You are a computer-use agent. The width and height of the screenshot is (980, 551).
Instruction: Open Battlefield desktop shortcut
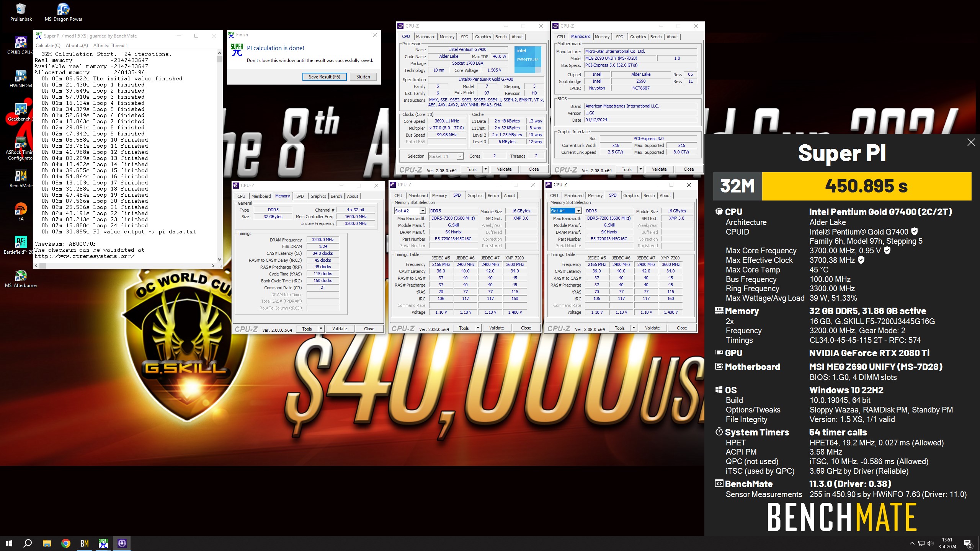[21, 245]
